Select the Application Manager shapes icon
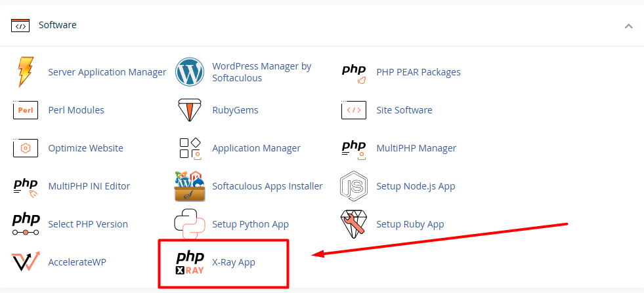 click(190, 148)
